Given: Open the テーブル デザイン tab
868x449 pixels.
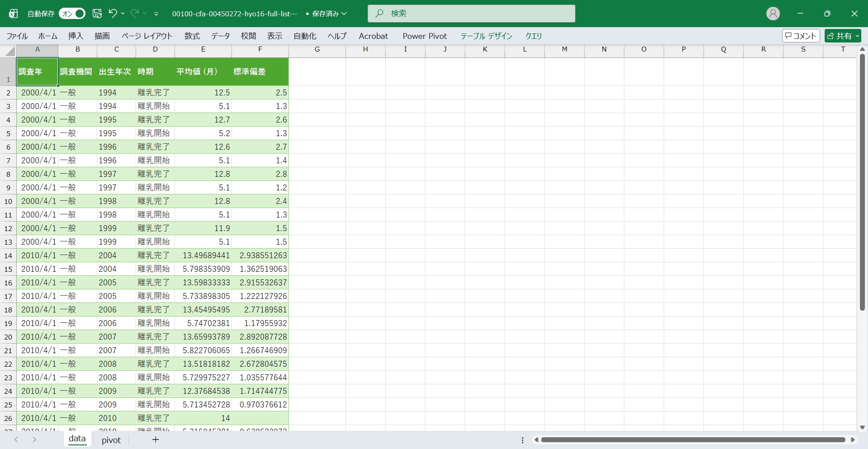Looking at the screenshot, I should pyautogui.click(x=486, y=36).
